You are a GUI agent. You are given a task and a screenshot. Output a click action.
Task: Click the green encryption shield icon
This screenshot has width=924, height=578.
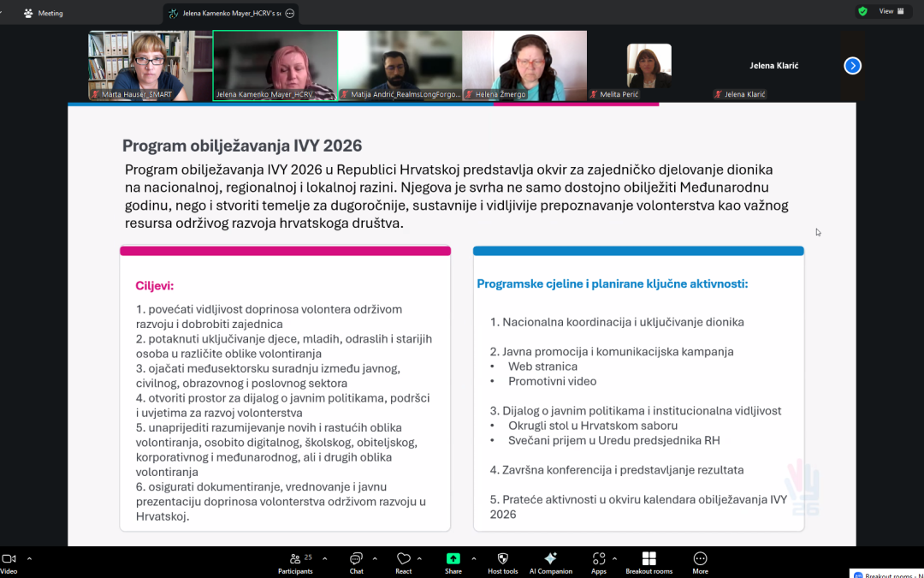(862, 11)
